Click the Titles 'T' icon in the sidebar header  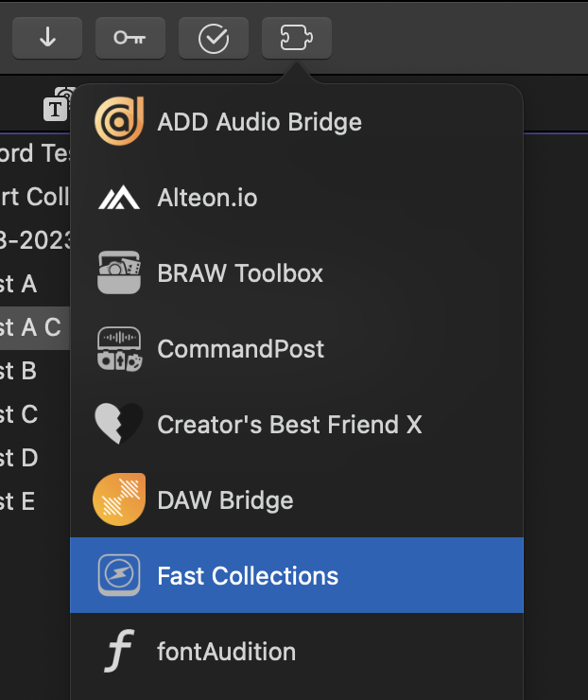(57, 108)
